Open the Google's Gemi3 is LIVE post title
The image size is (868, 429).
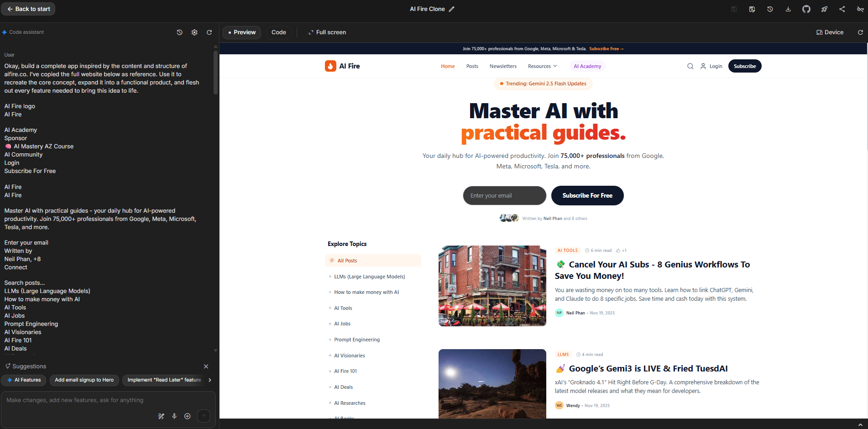coord(642,369)
